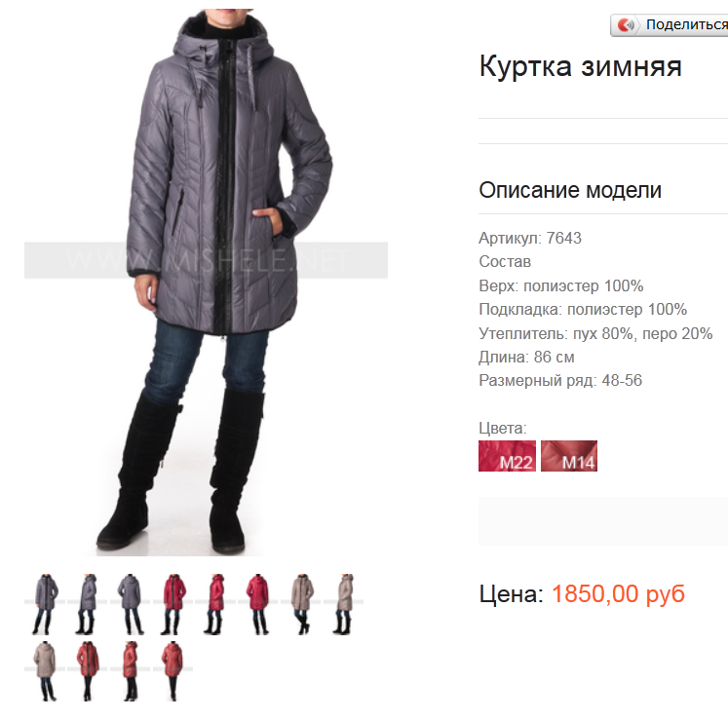
Task: Select crimson jacket front-view thumbnail, top row
Action: [172, 604]
